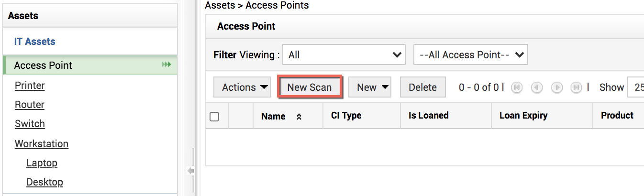Click previous page pagination arrow

[537, 87]
